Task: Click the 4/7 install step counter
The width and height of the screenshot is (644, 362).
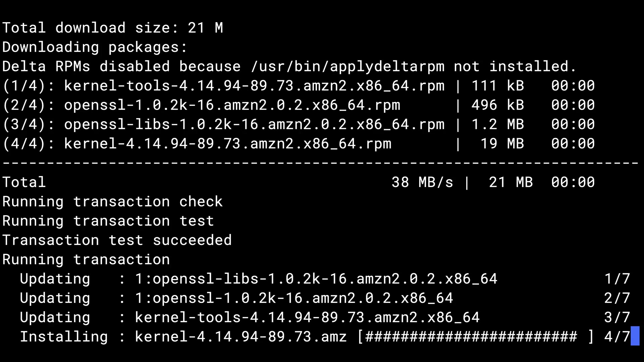Action: tap(617, 337)
